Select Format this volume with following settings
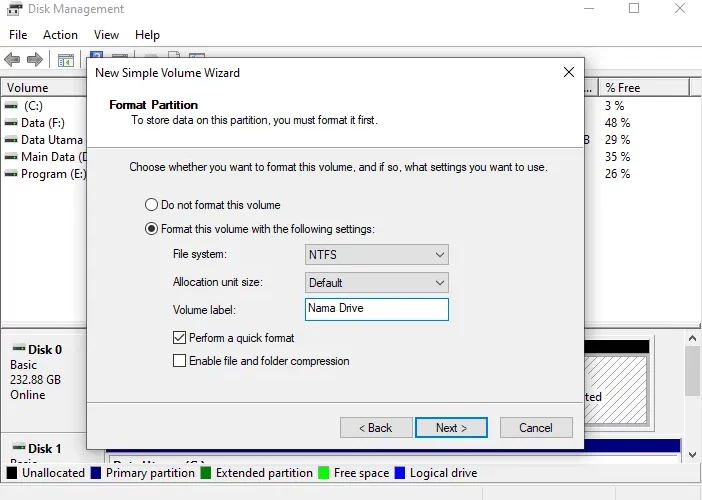Image resolution: width=702 pixels, height=500 pixels. [x=151, y=229]
